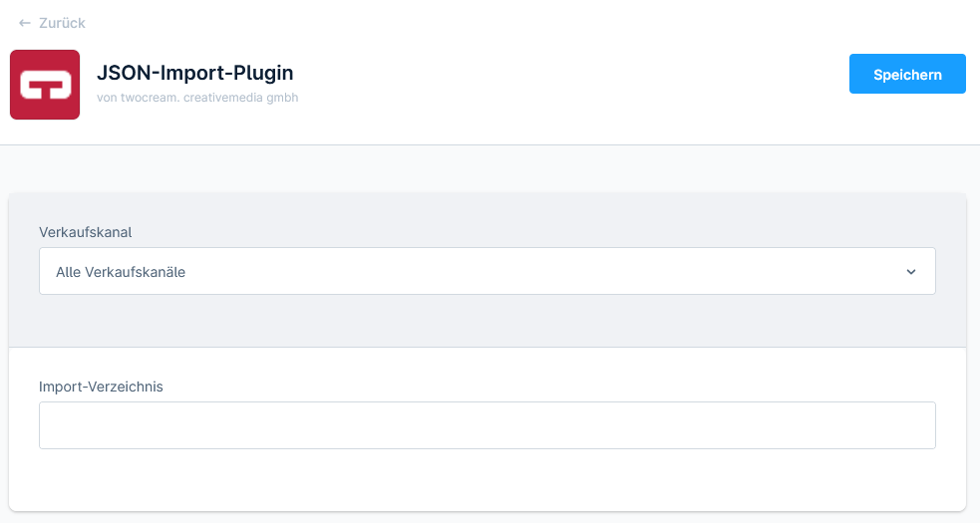This screenshot has width=980, height=523.
Task: Select the 'Alle Verkaufskanäle' value text
Action: coord(121,271)
